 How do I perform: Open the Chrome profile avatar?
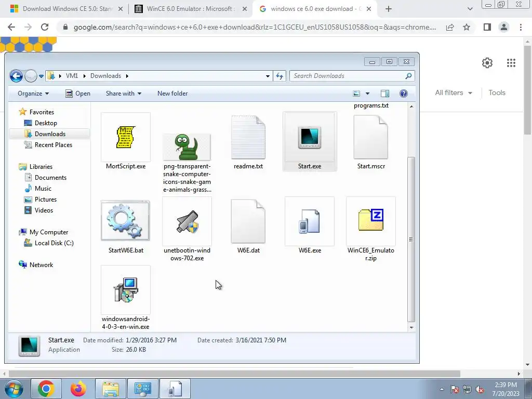click(504, 27)
